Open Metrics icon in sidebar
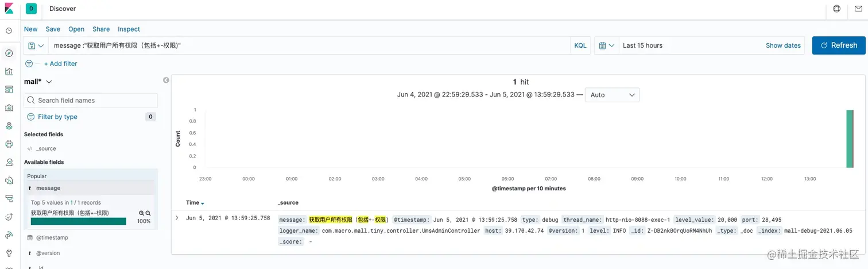This screenshot has width=868, height=269. (x=9, y=162)
